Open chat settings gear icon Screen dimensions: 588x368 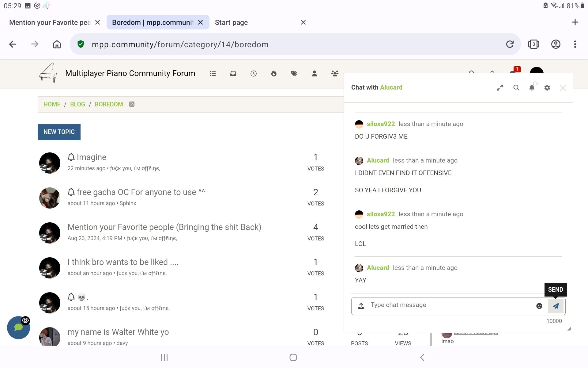tap(547, 88)
